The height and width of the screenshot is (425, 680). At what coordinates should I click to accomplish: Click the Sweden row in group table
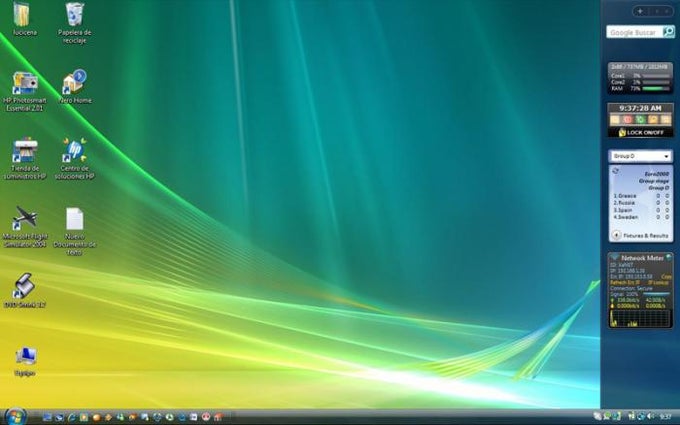tap(641, 217)
